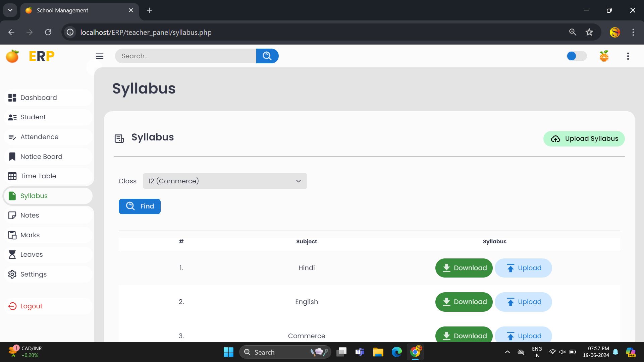Open Dashboard in the sidebar
The width and height of the screenshot is (644, 362).
point(39,98)
